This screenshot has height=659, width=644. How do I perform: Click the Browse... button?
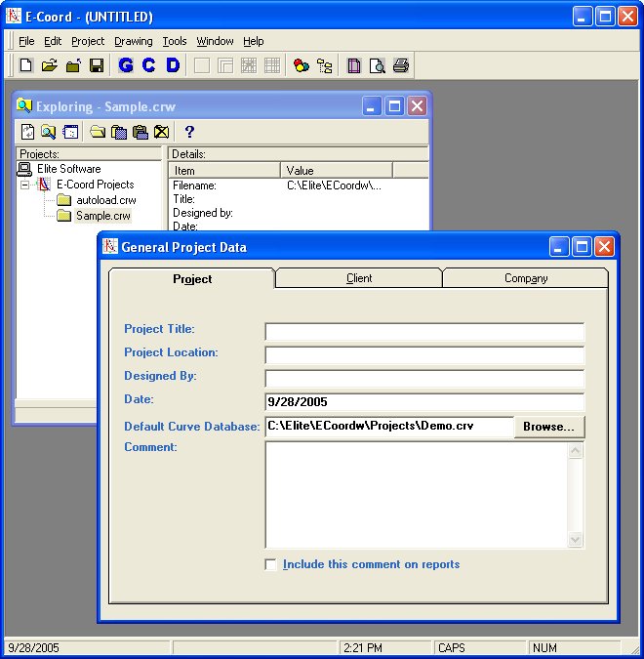pyautogui.click(x=549, y=427)
